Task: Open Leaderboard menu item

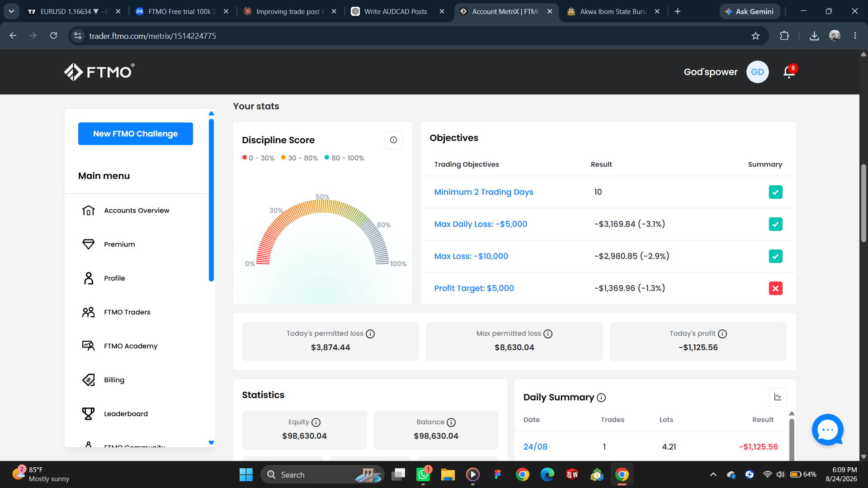Action: tap(126, 414)
